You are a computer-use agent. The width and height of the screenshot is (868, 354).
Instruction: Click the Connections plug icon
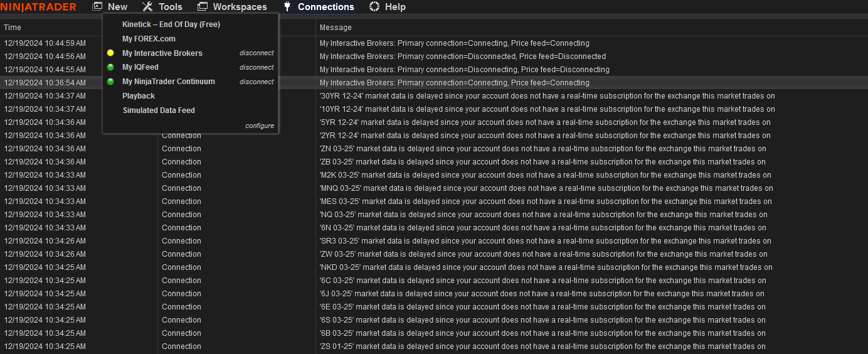[287, 7]
